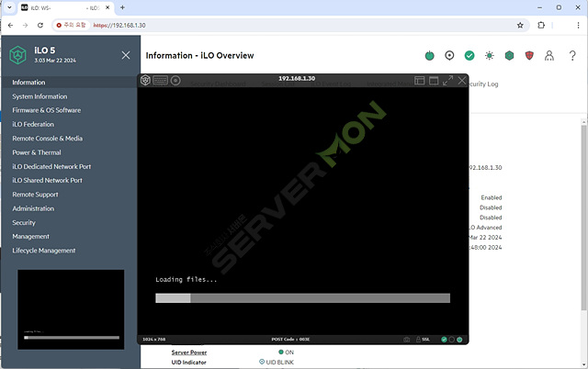Capture console screenshot with camera icon
This screenshot has width=588, height=369.
pyautogui.click(x=406, y=340)
